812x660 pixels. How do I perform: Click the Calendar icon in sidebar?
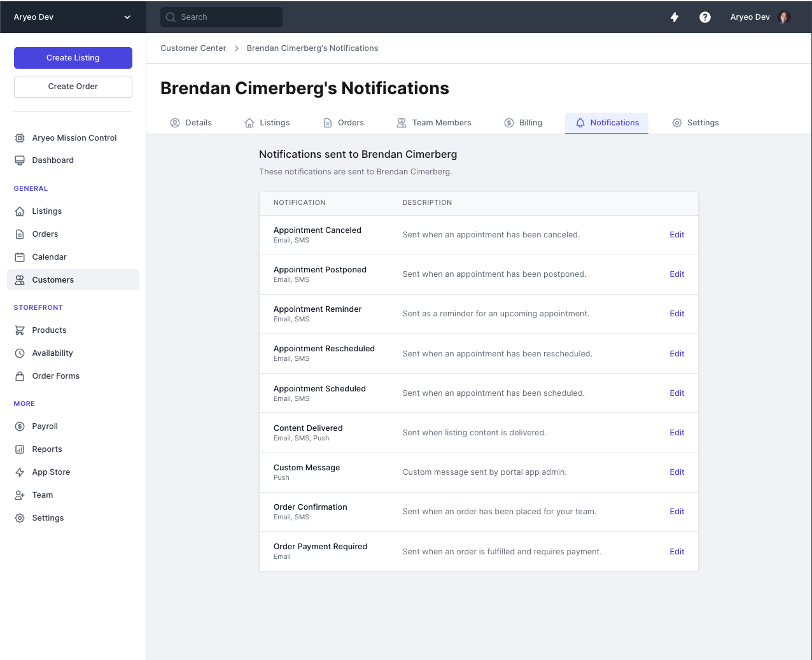(20, 257)
